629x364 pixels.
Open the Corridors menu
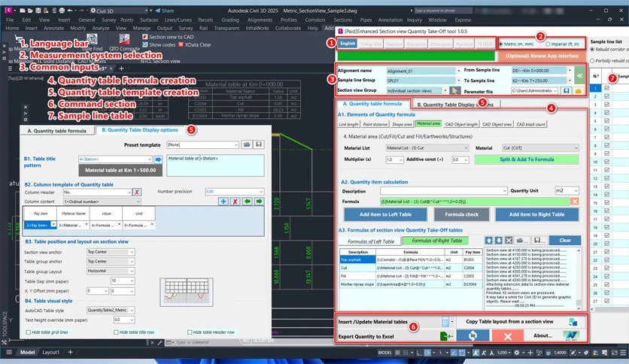tap(315, 20)
